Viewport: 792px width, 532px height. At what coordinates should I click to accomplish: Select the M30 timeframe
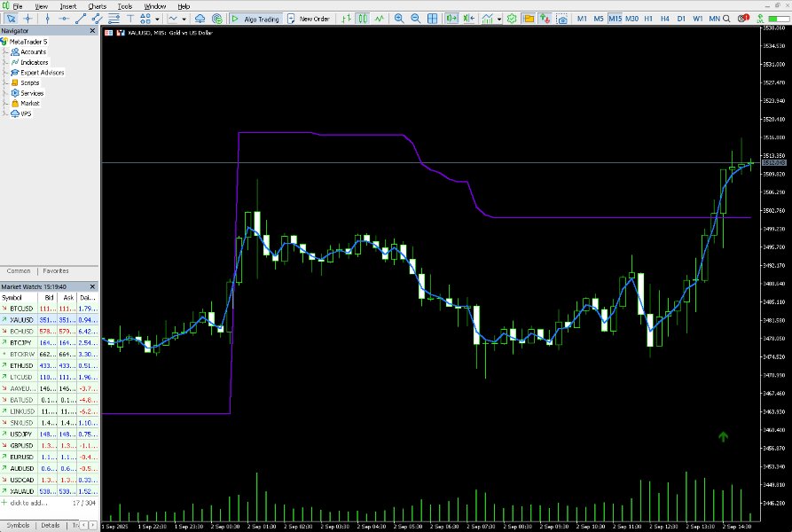click(x=631, y=19)
